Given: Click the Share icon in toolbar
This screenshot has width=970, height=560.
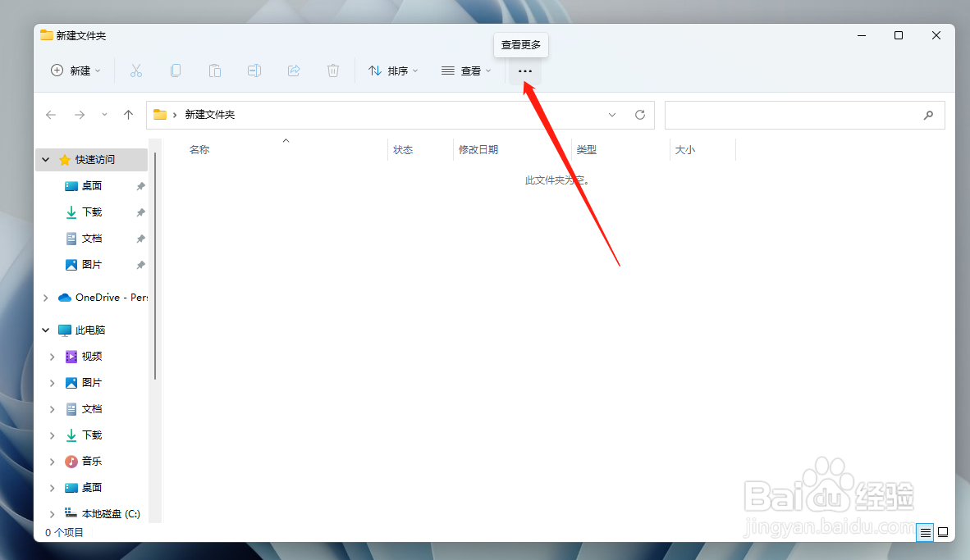Looking at the screenshot, I should point(294,71).
